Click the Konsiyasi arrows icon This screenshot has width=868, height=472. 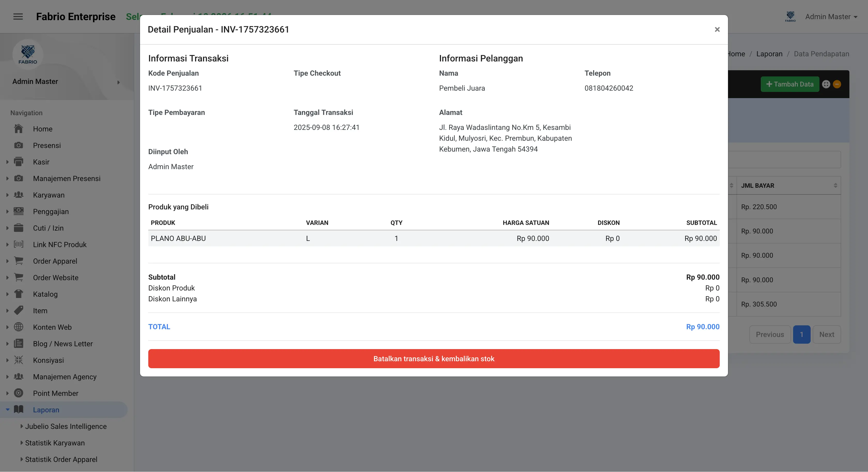tap(19, 360)
